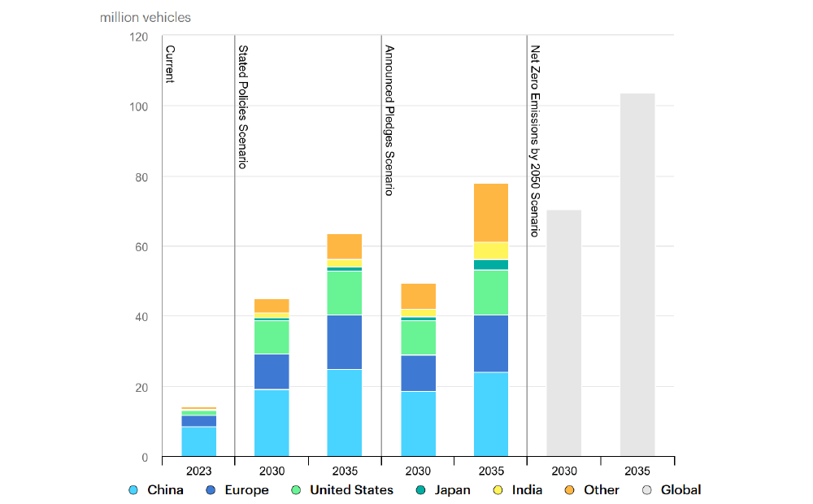
Task: Click the China segment of the 2023 bar
Action: [198, 441]
